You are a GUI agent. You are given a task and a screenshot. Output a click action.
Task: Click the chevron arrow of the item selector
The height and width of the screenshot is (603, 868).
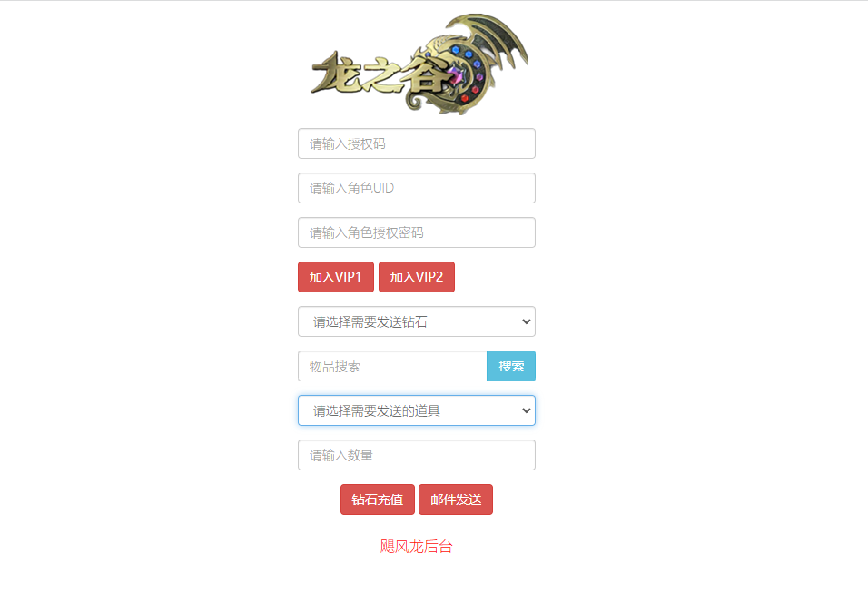point(526,410)
